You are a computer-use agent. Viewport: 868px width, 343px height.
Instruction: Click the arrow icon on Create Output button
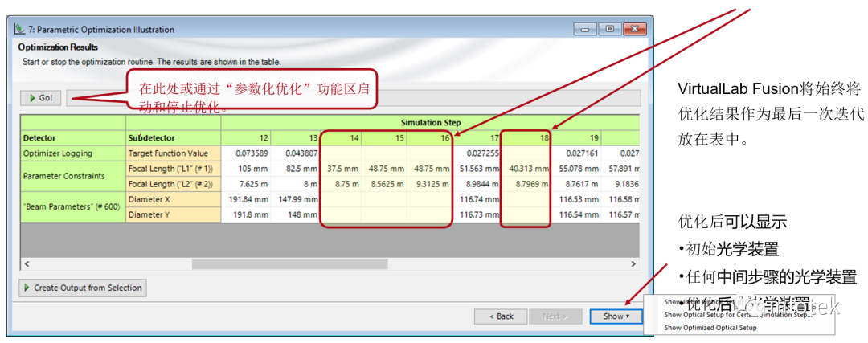[x=27, y=288]
